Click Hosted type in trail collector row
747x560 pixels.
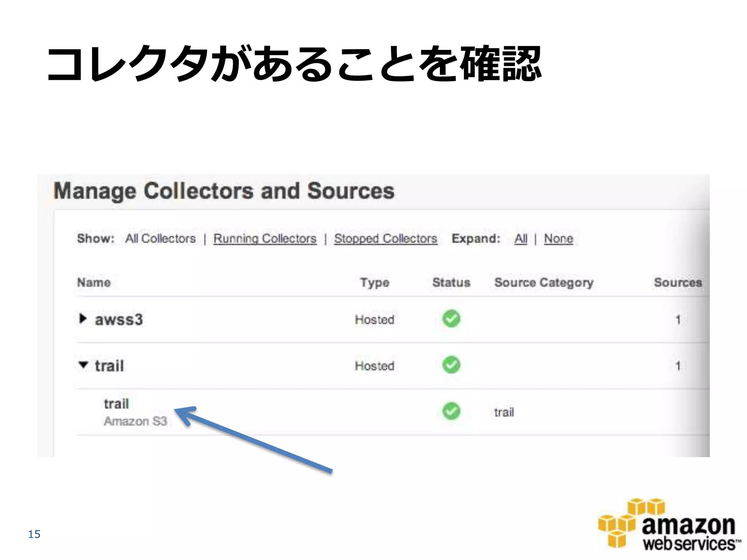pyautogui.click(x=375, y=366)
